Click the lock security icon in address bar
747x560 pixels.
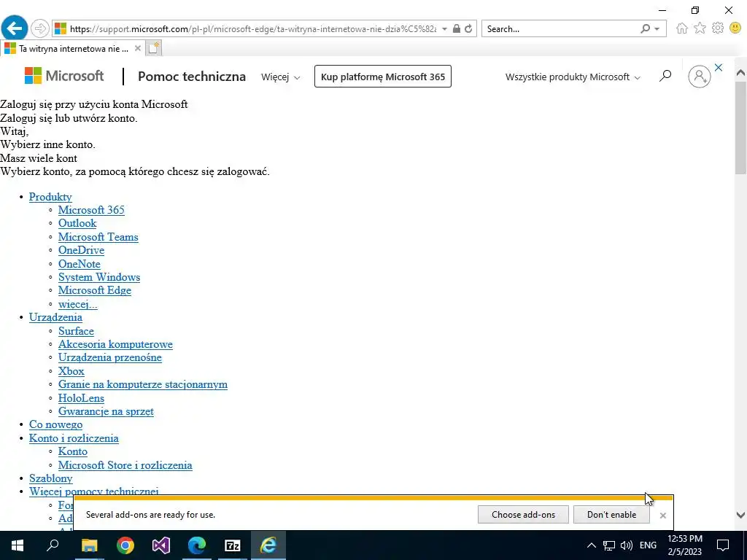tap(457, 28)
